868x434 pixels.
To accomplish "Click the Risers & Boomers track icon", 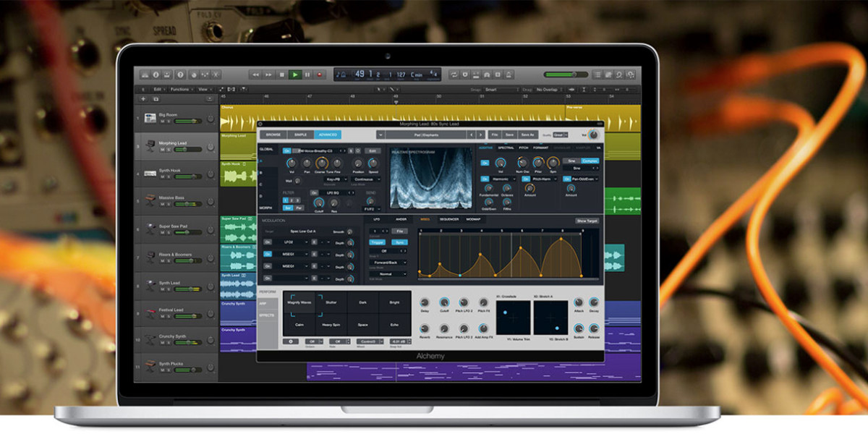I will tap(150, 258).
